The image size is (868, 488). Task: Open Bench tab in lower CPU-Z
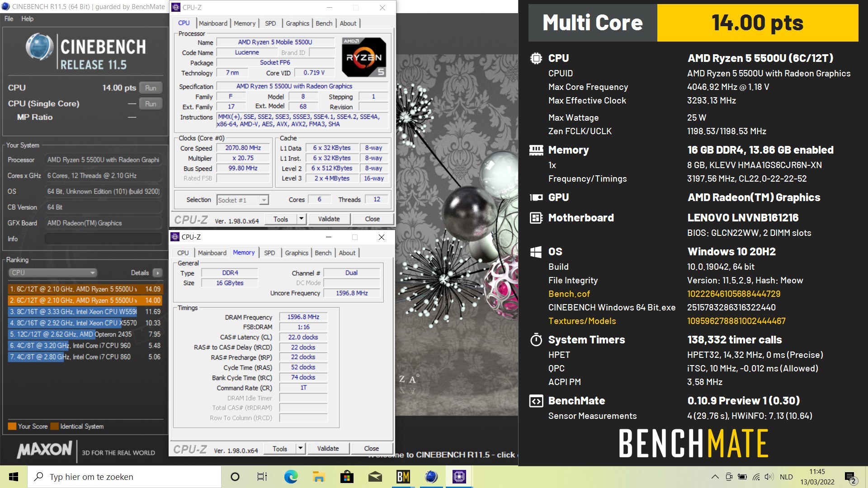click(x=323, y=253)
